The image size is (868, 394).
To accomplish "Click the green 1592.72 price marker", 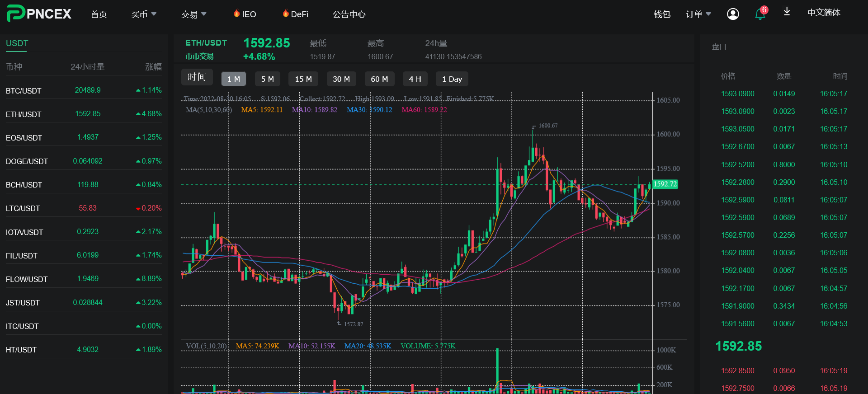I will point(665,184).
